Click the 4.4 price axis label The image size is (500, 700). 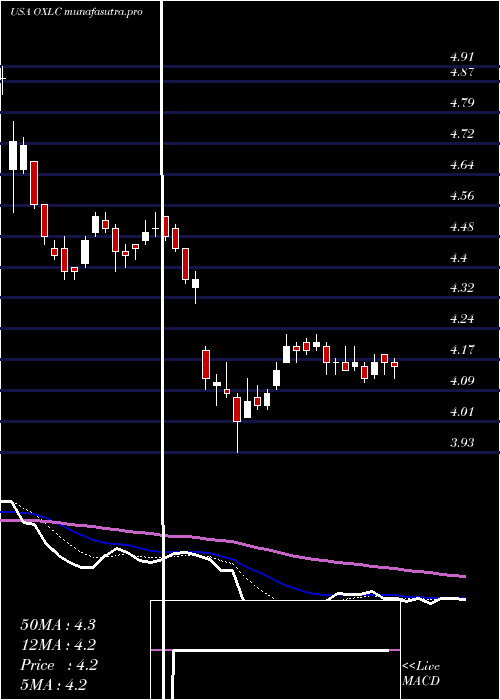[x=458, y=258]
